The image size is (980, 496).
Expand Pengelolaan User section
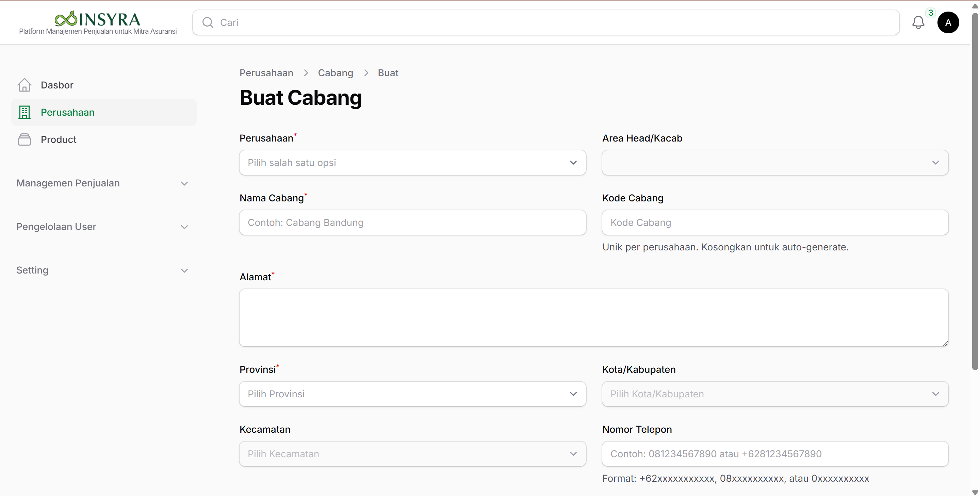103,227
